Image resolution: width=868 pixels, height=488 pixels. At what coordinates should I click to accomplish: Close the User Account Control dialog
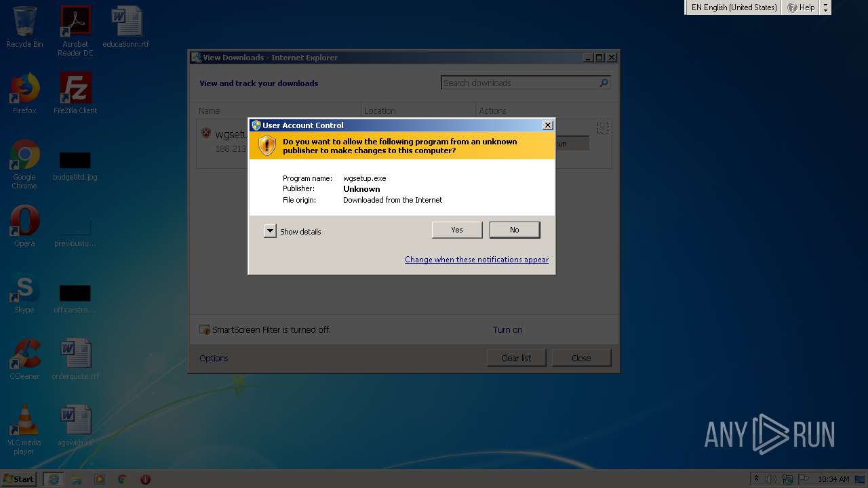click(x=547, y=125)
